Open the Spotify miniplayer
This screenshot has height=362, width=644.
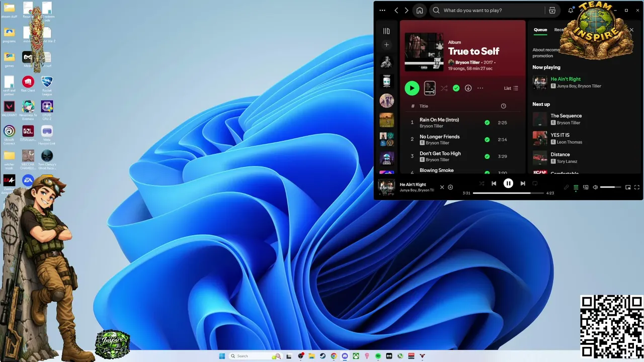(x=628, y=187)
